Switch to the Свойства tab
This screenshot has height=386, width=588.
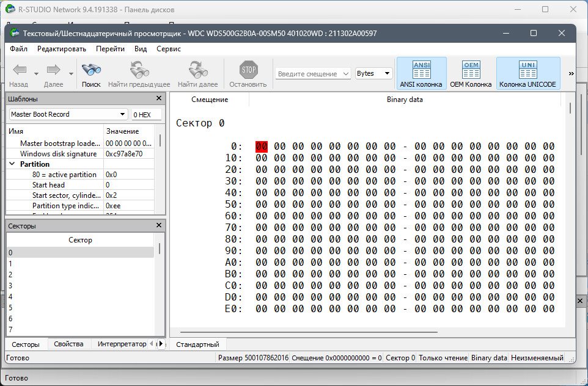pyautogui.click(x=68, y=344)
